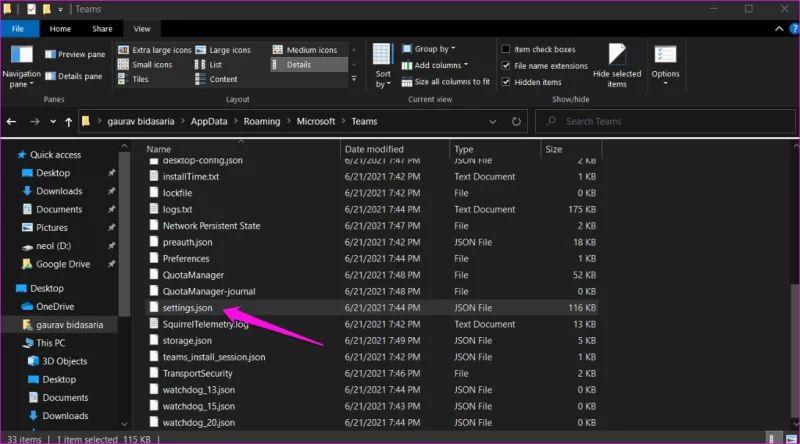The height and width of the screenshot is (444, 800).
Task: Switch to details view icon in status bar
Action: [772, 439]
